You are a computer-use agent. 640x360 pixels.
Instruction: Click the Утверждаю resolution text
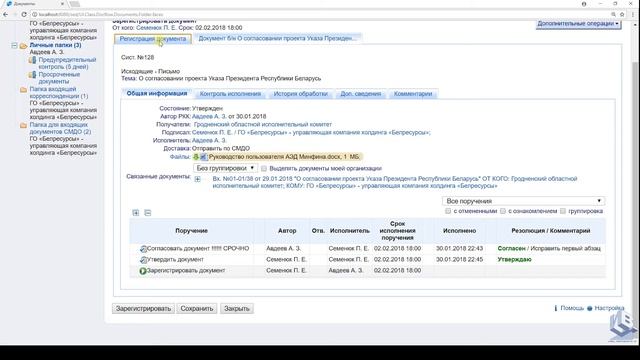pos(514,260)
